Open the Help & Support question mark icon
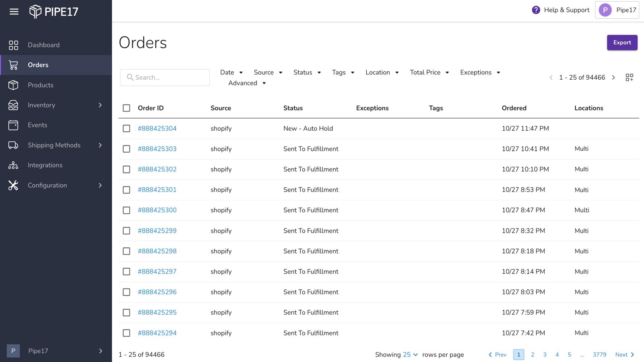The image size is (644, 362). [x=535, y=10]
